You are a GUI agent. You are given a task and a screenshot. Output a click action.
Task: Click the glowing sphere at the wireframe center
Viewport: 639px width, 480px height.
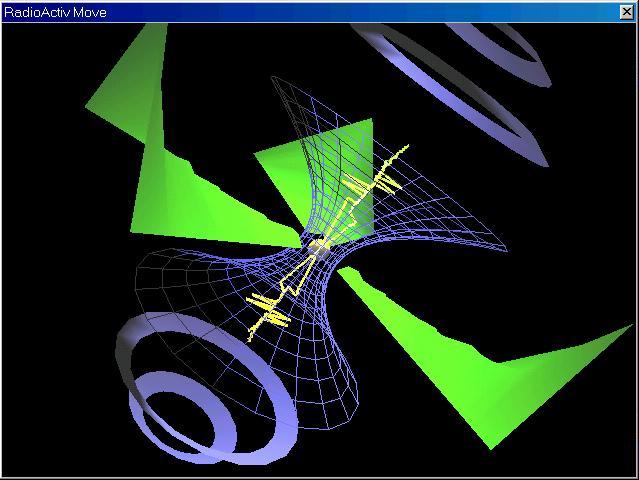318,246
